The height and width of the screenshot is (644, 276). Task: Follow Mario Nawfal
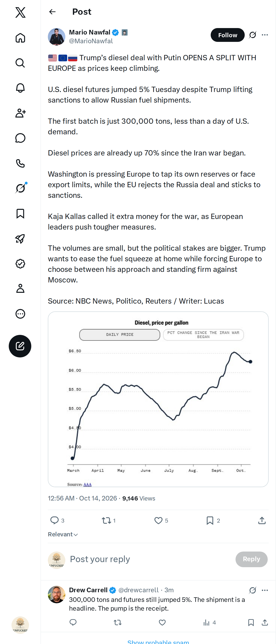coord(227,35)
